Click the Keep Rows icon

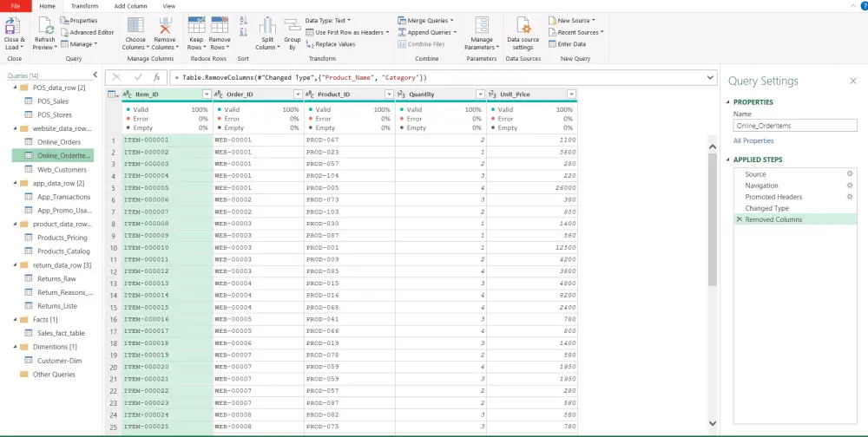point(196,26)
